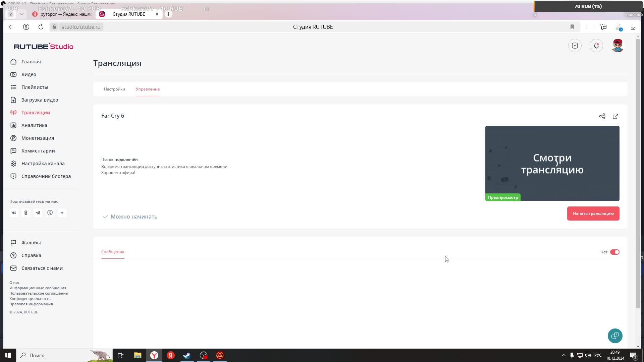Open stream in new window icon

tap(615, 116)
